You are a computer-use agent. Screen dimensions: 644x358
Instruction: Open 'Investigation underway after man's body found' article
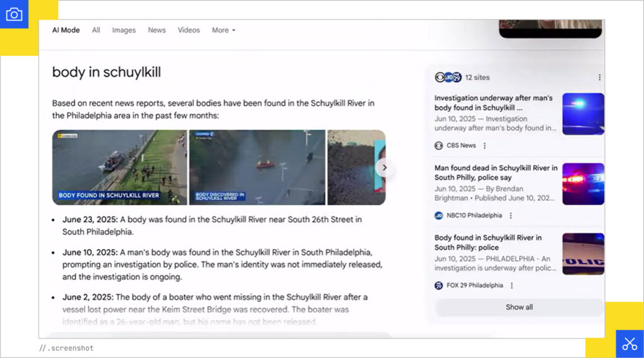[x=493, y=103]
